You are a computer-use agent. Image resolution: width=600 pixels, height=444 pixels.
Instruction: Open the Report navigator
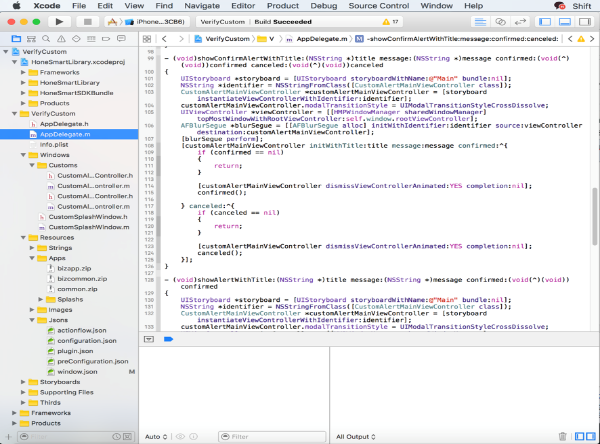[x=121, y=39]
